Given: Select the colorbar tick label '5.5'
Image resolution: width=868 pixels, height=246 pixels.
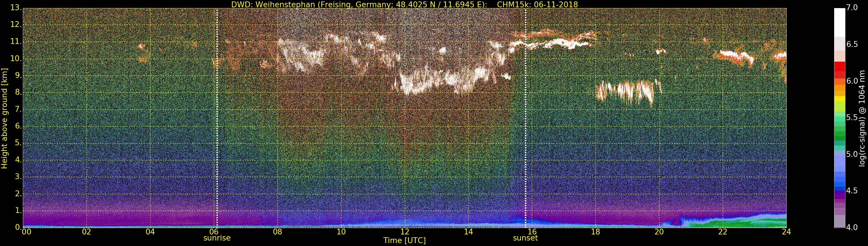Looking at the screenshot, I should (852, 118).
